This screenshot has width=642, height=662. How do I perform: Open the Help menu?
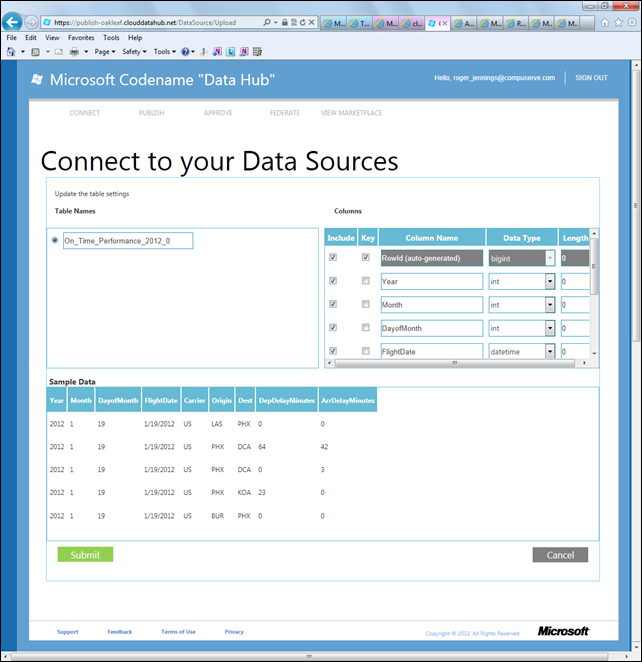point(135,38)
